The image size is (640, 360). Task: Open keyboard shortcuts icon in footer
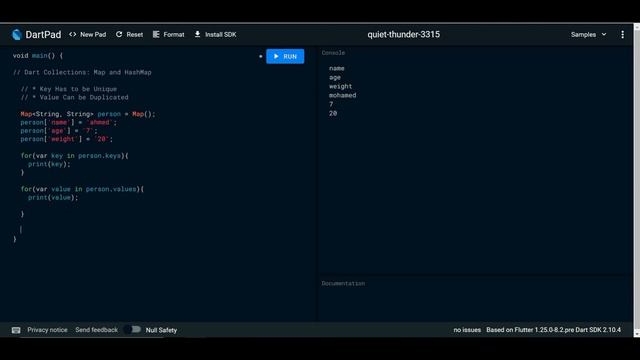click(16, 330)
